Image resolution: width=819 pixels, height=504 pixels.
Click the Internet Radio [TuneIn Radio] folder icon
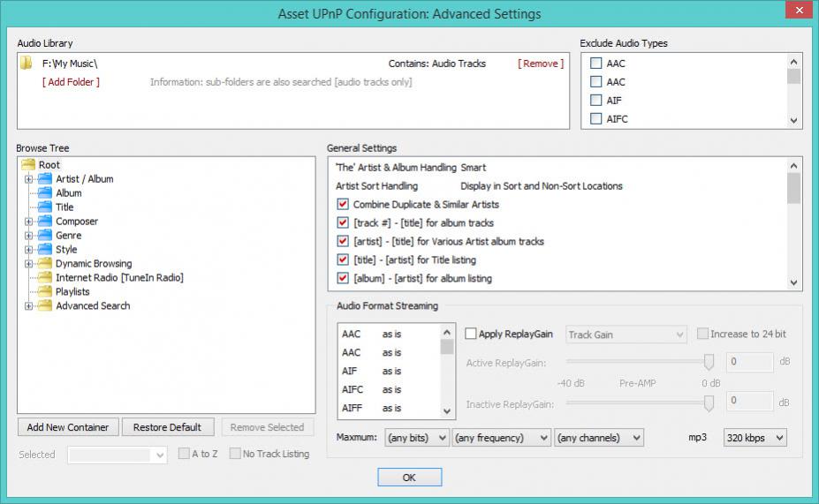44,278
